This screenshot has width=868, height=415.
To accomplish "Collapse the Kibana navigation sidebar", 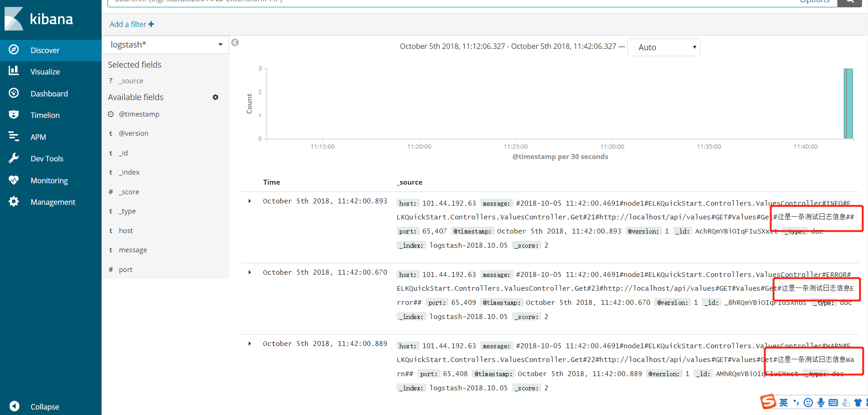I will pyautogui.click(x=51, y=406).
